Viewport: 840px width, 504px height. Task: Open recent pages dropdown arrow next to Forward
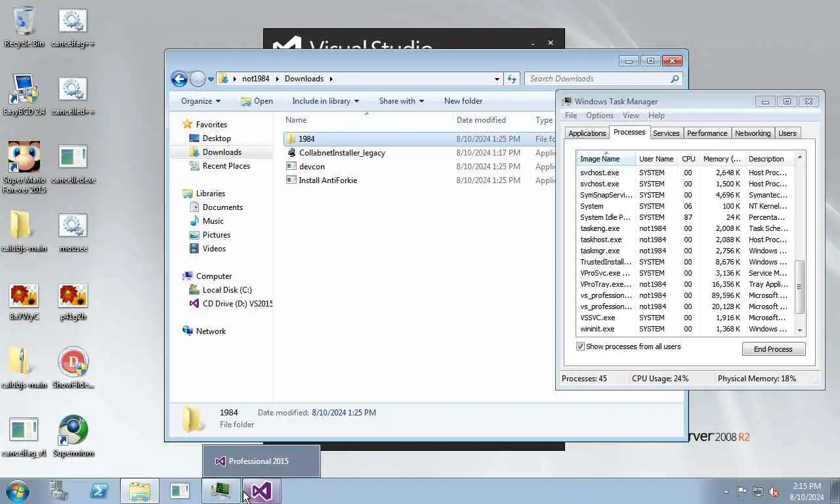coord(211,79)
